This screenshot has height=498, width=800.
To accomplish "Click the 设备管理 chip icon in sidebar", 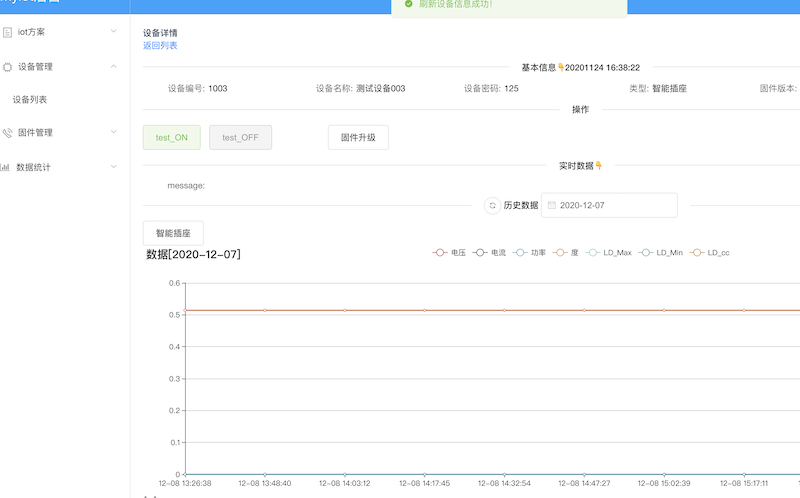I will (x=8, y=67).
